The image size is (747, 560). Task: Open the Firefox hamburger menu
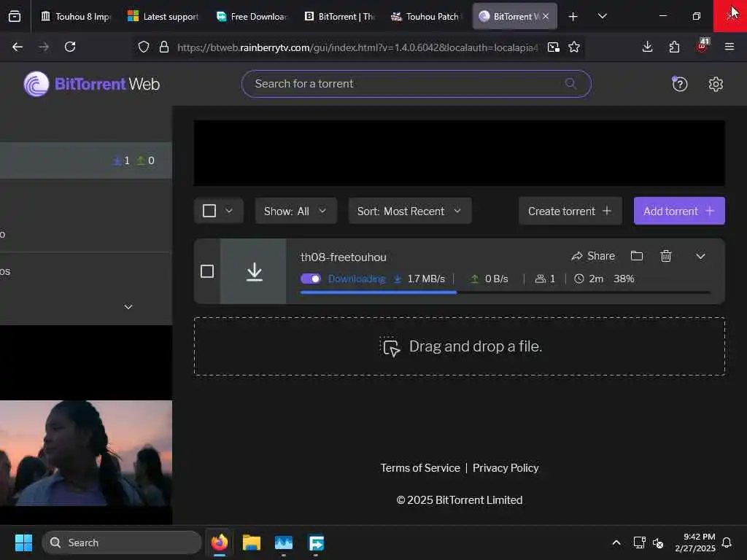pos(729,47)
